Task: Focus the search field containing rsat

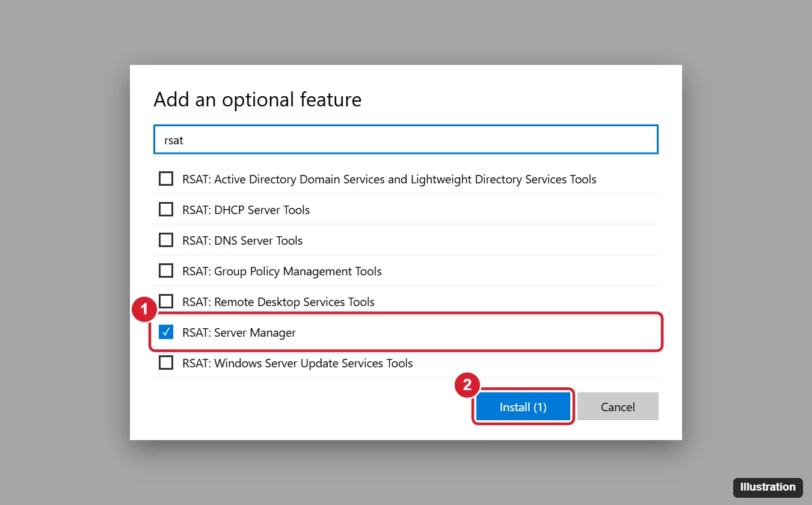Action: [406, 140]
